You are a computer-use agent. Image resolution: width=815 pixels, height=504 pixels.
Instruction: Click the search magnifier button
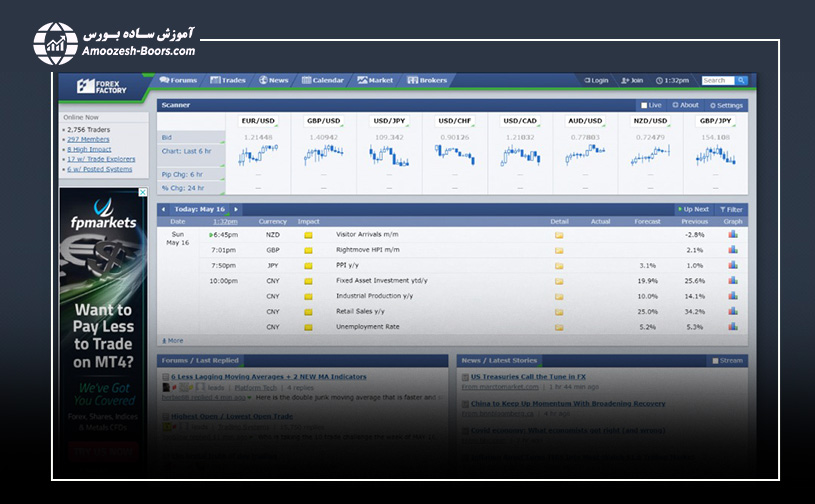pyautogui.click(x=741, y=80)
